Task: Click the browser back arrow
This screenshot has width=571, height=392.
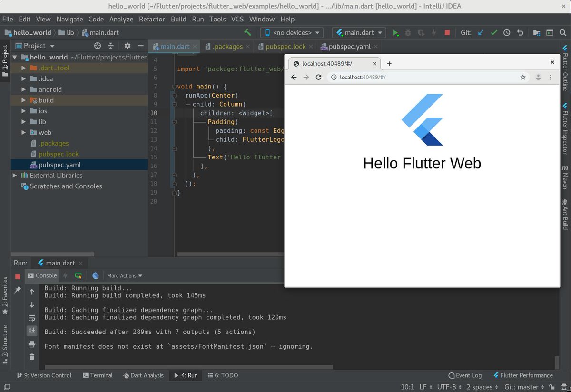Action: tap(294, 77)
